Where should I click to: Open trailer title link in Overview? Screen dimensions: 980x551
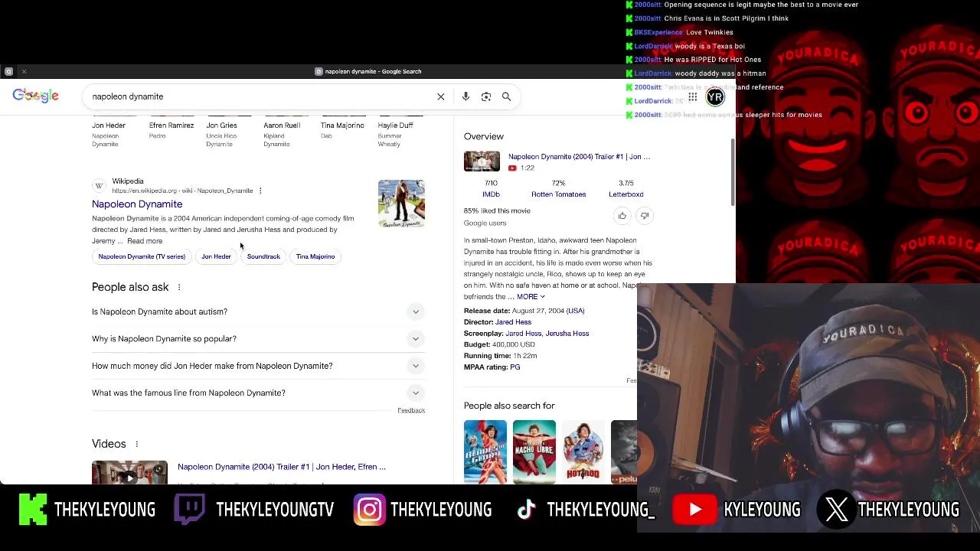point(579,157)
